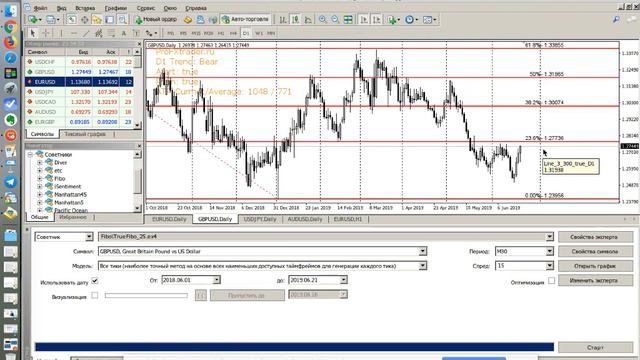Zoom in on the chart
The width and height of the screenshot is (640, 360).
point(322,20)
